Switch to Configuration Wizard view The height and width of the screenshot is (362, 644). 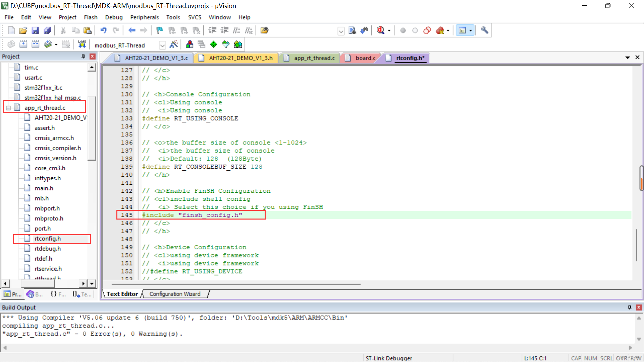click(175, 294)
